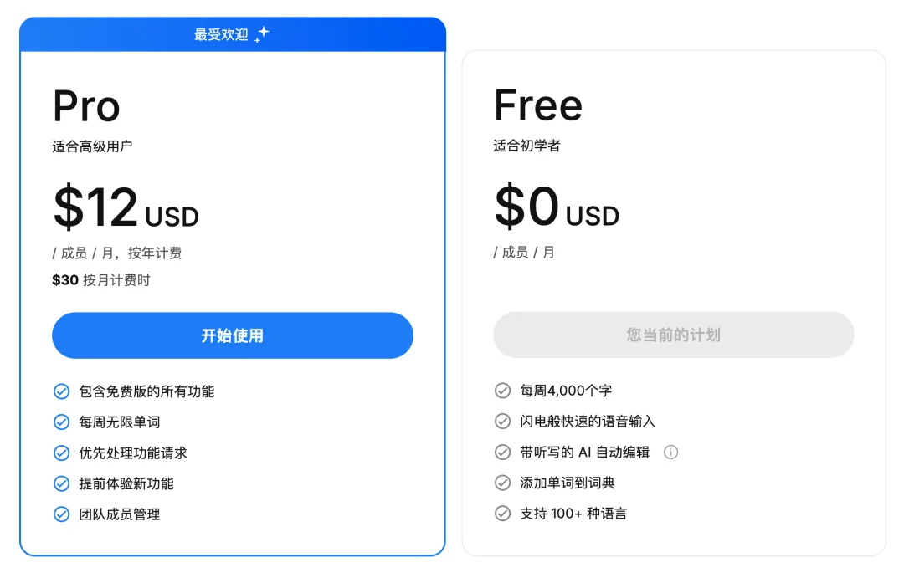Click the checkmark icon beside 优先处理功能请求
Image resolution: width=904 pixels, height=588 pixels.
(62, 453)
